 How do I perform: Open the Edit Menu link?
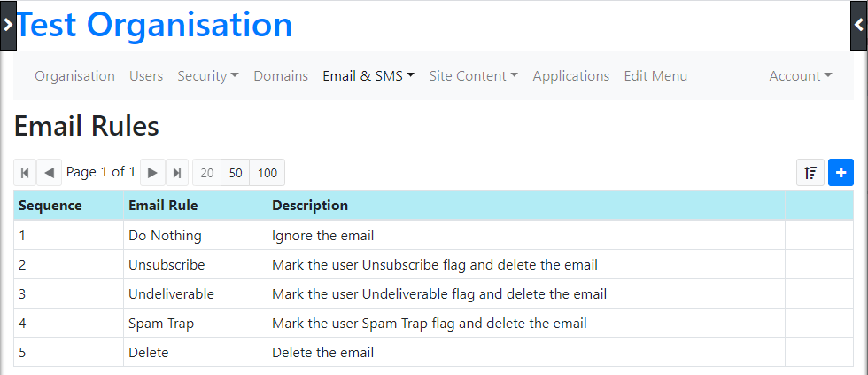tap(655, 76)
